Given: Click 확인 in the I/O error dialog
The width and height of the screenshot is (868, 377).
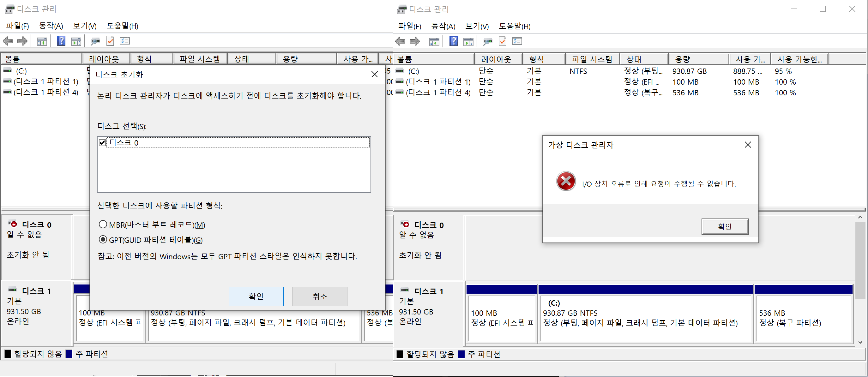Looking at the screenshot, I should [x=725, y=226].
